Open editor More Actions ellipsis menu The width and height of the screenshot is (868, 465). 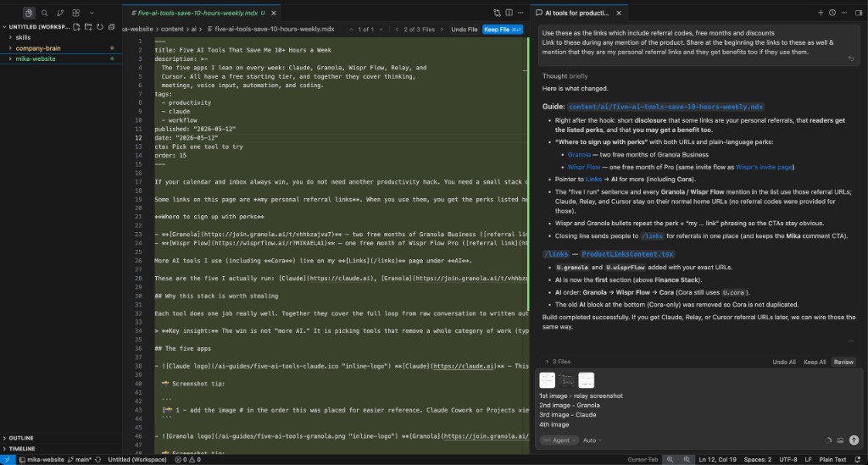(x=520, y=13)
